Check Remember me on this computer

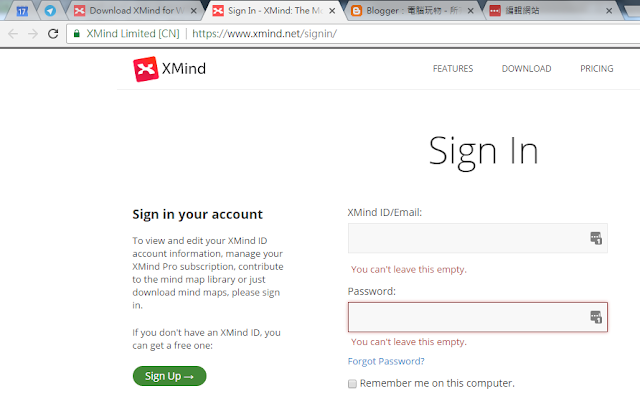click(x=352, y=383)
